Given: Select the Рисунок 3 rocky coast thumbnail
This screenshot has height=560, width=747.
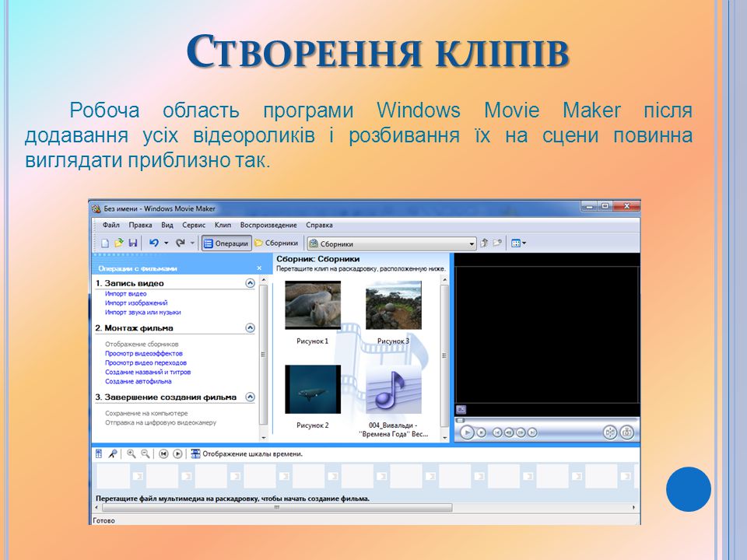Looking at the screenshot, I should [x=394, y=305].
